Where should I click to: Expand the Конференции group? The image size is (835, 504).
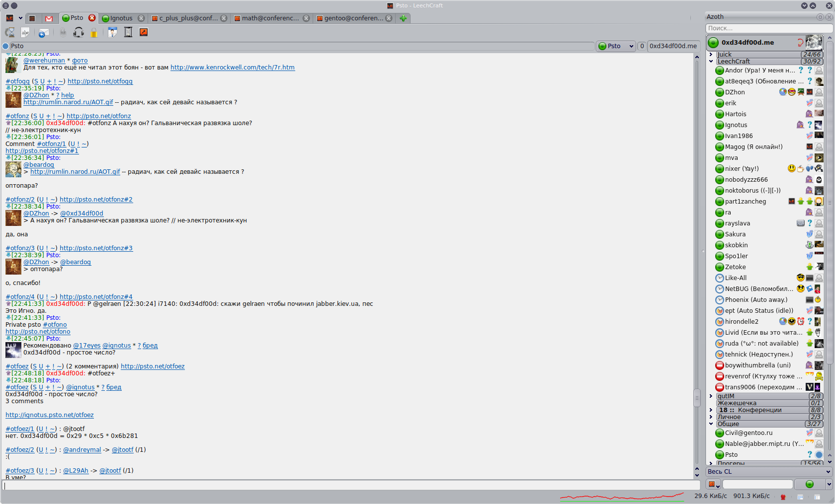711,410
